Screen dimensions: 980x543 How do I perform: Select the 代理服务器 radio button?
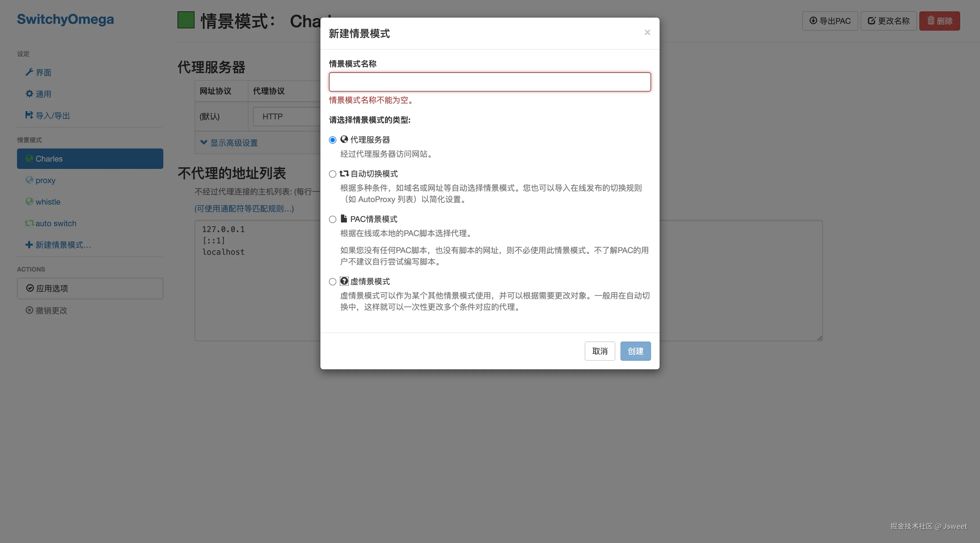click(x=333, y=140)
